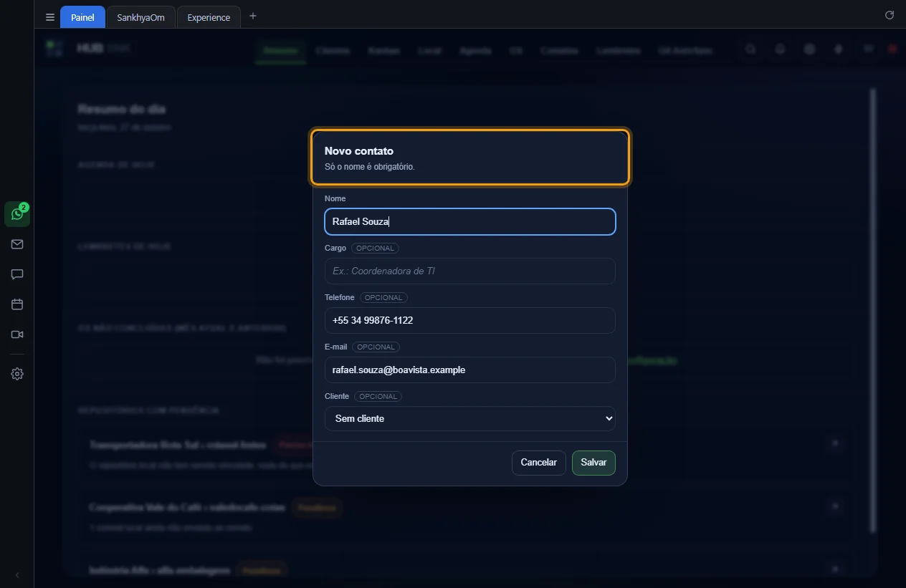Click the OPCIONAL badge next to E-mail
The image size is (906, 588).
(376, 347)
